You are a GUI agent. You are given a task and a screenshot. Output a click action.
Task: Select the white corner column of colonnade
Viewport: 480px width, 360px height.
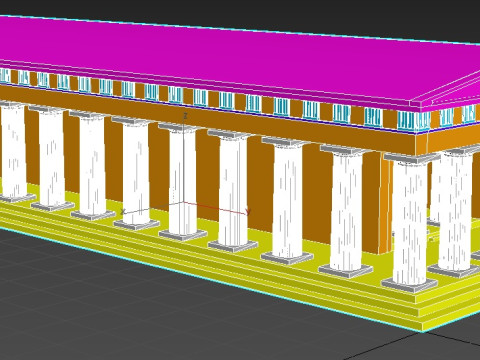tap(410, 222)
